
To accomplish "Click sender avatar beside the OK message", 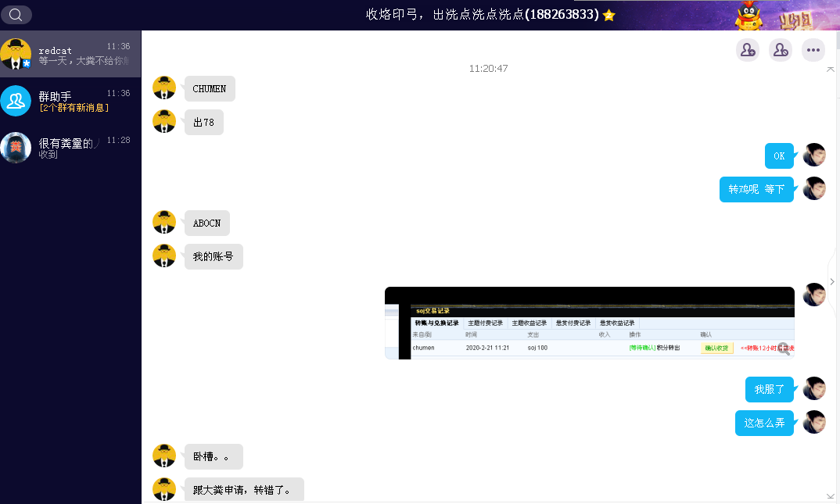I will 814,155.
